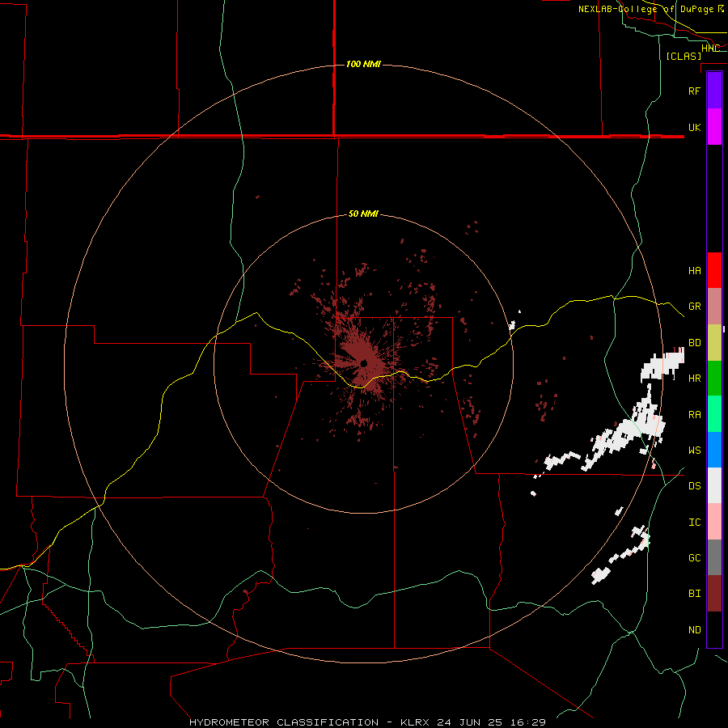Select the GC gray legend swatch

[x=714, y=557]
